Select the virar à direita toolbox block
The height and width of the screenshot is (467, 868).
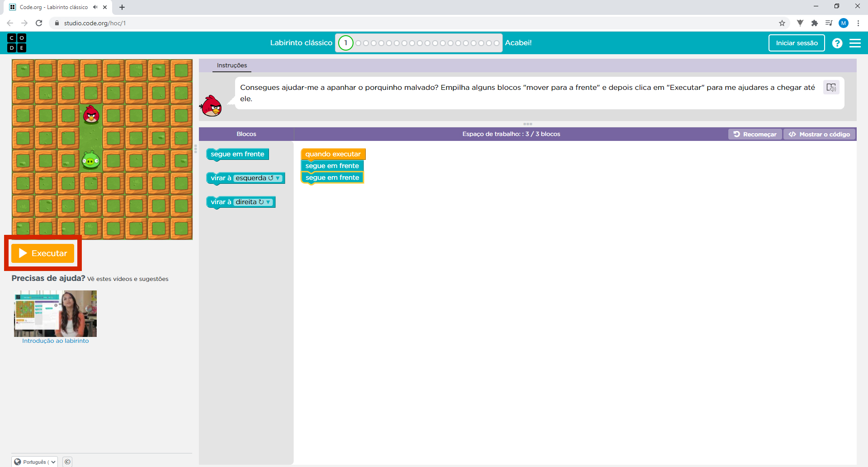point(241,202)
